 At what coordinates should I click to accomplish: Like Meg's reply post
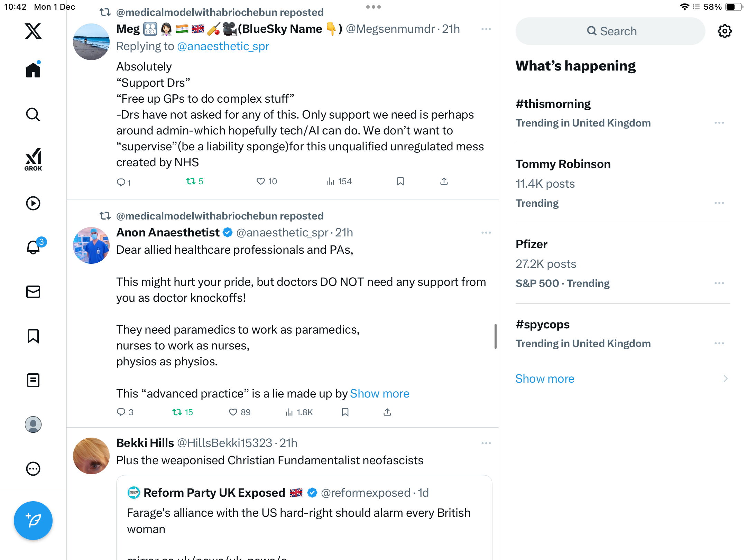coord(261,181)
